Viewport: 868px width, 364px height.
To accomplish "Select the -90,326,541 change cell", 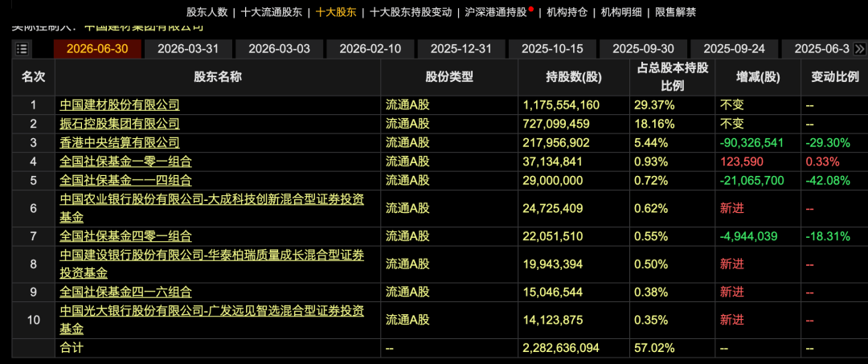I will coord(751,143).
